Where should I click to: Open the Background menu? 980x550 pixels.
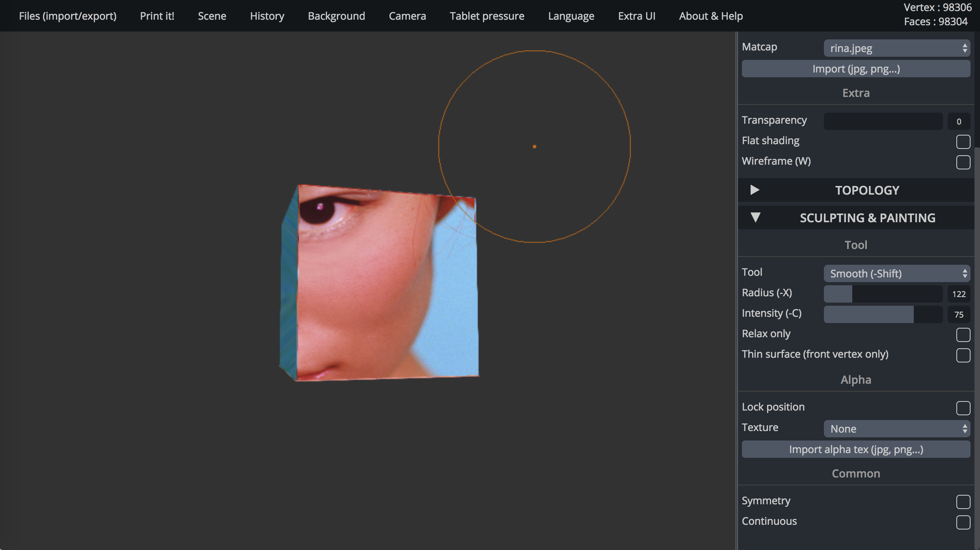336,16
